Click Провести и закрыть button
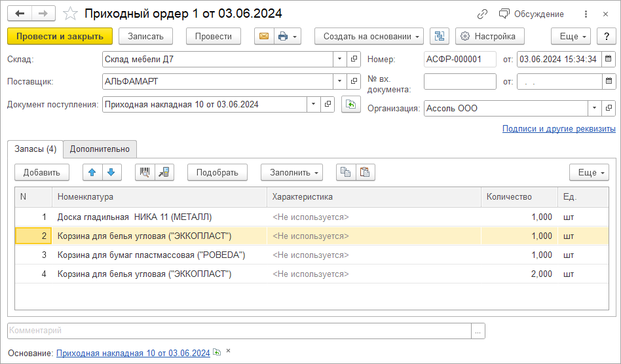Viewport: 621px width, 364px height. coord(60,37)
